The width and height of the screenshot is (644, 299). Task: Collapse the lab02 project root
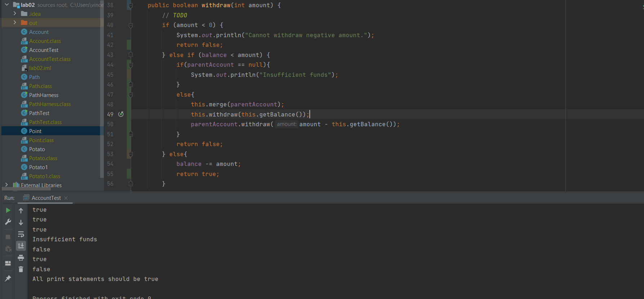tap(6, 5)
